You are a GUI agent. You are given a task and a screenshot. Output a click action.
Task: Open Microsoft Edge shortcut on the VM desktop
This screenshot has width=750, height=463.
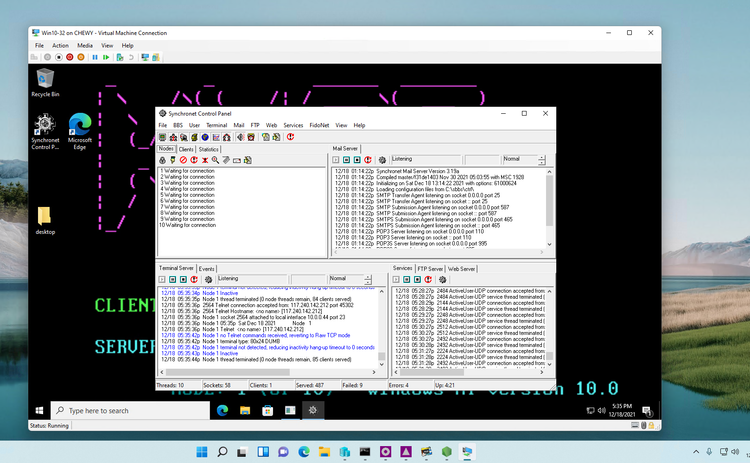(x=80, y=131)
